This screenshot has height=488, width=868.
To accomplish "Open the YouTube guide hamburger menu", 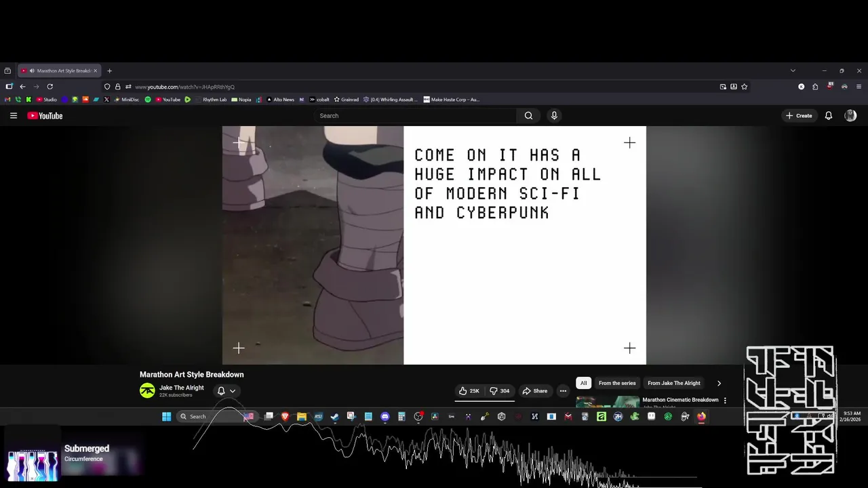I will coord(14,116).
